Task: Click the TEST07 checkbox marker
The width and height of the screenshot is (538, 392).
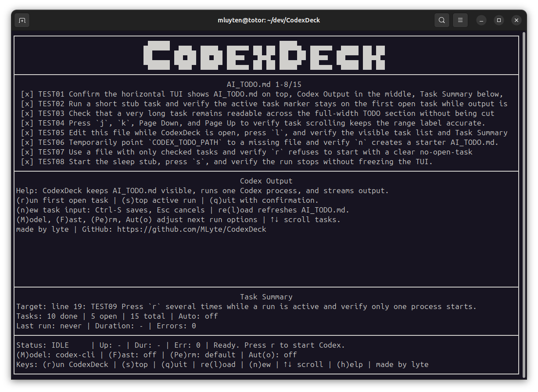Action: [x=27, y=152]
